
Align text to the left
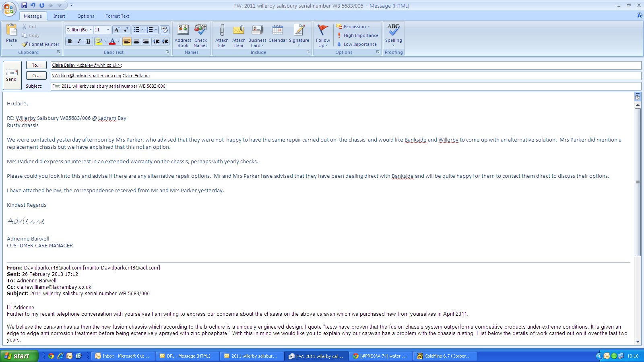tap(127, 41)
